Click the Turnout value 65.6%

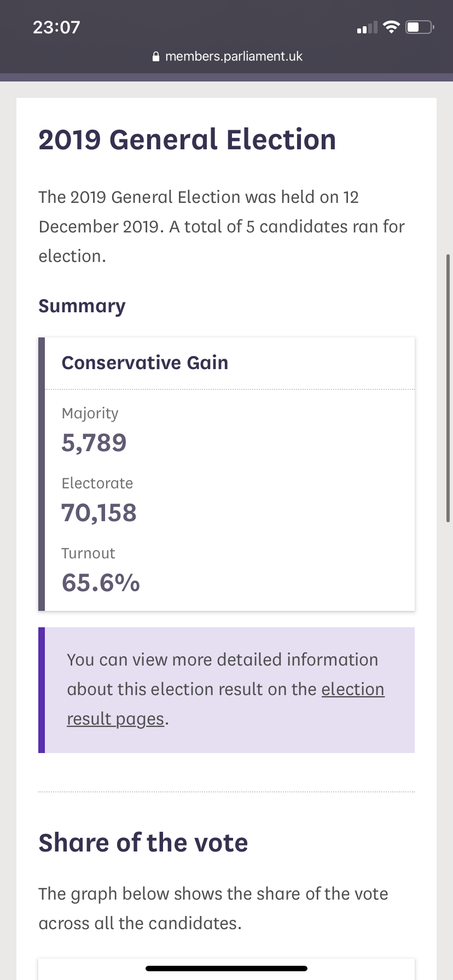(x=101, y=582)
